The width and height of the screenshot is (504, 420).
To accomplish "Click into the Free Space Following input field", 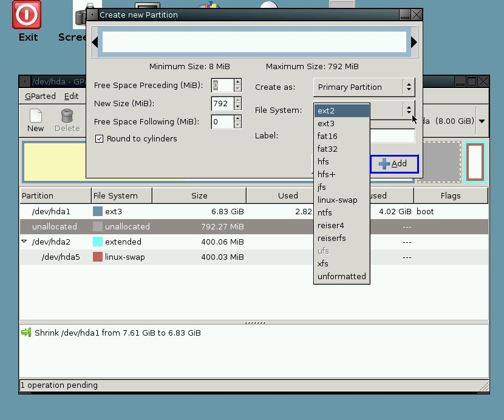I will [222, 121].
